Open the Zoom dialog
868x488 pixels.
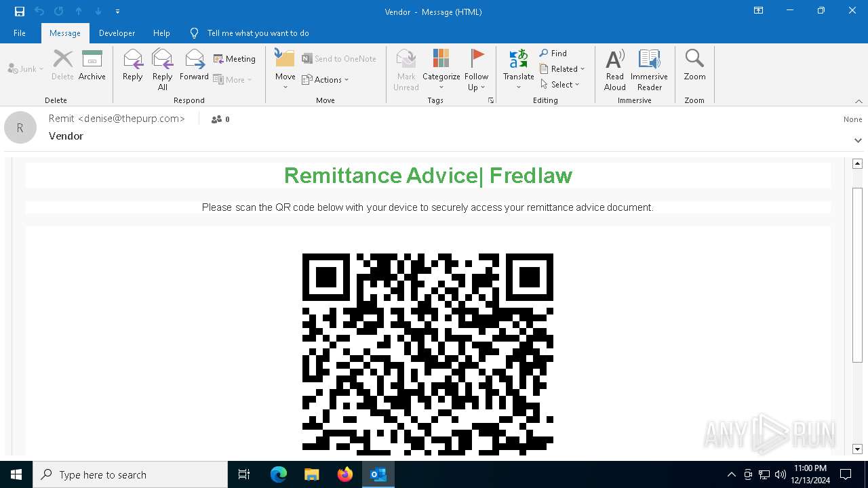pyautogui.click(x=694, y=65)
